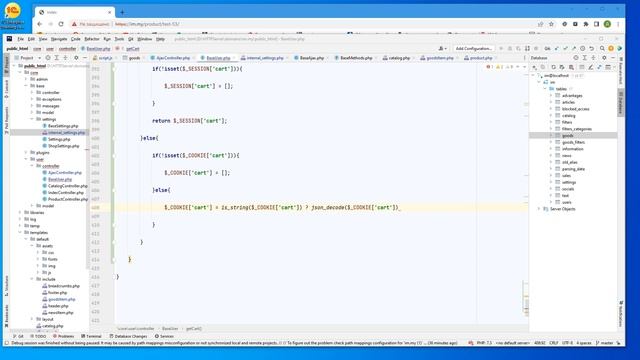Viewport: 640px width, 360px height.
Task: Switch to the internal_settings.php editor tab
Action: click(x=265, y=58)
